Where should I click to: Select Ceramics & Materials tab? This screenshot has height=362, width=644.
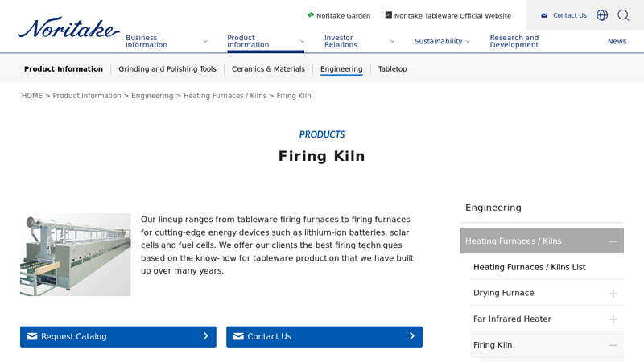[268, 69]
